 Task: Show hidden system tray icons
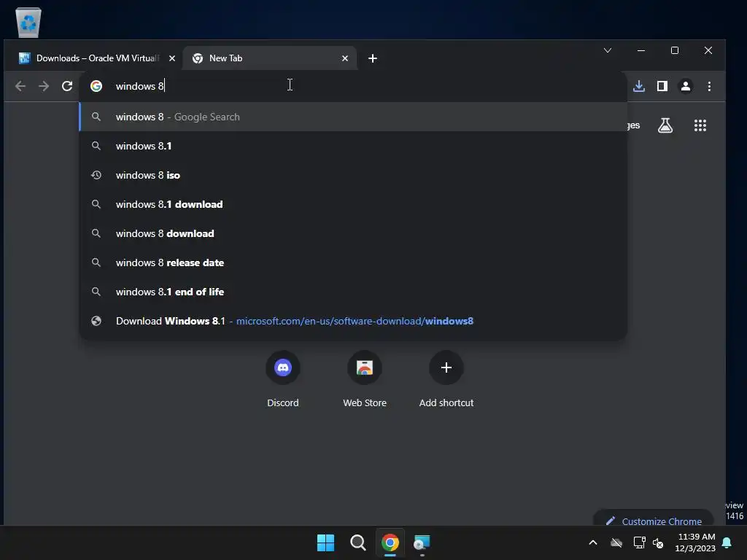tap(593, 542)
